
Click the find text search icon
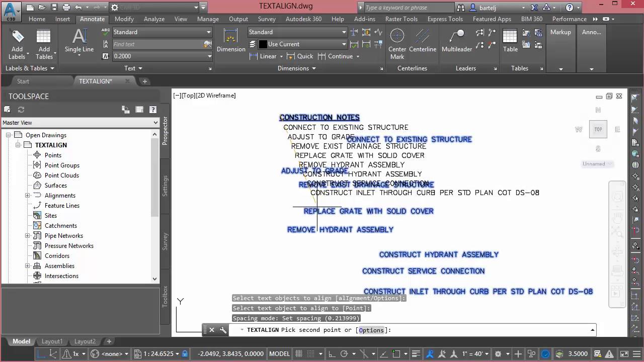coord(208,44)
